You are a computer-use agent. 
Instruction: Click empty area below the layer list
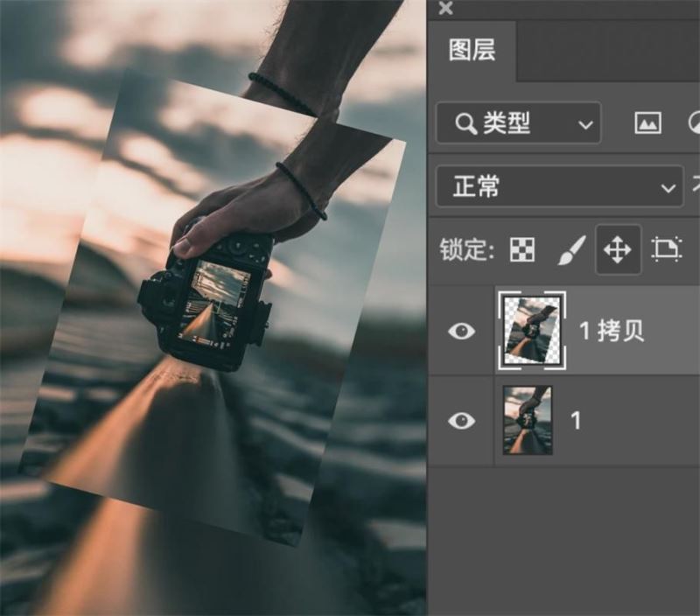563,542
